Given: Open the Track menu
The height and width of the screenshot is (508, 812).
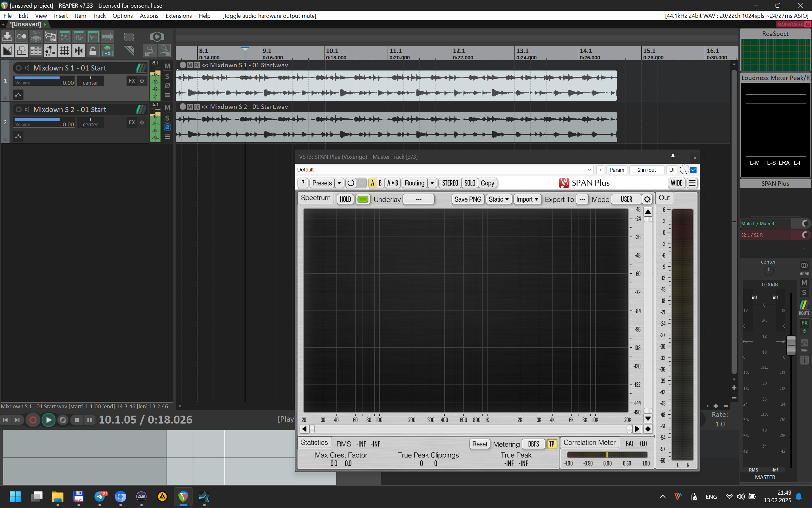Looking at the screenshot, I should (x=99, y=16).
